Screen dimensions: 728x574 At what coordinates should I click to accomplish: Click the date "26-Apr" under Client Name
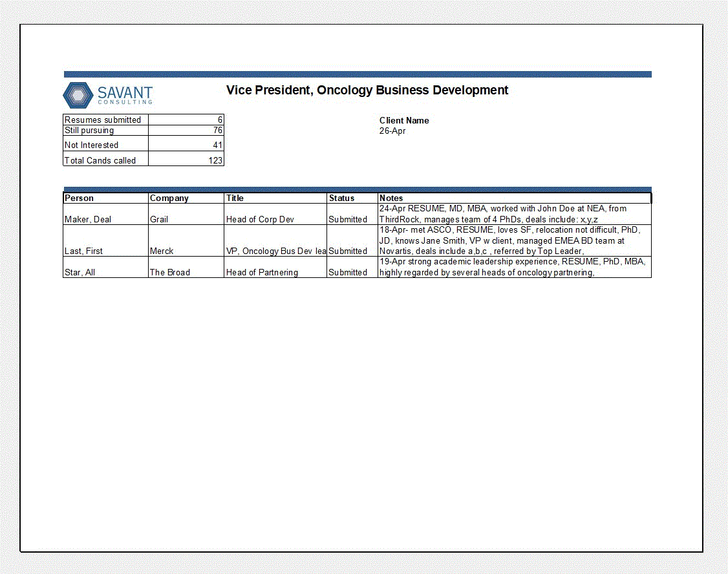click(392, 131)
